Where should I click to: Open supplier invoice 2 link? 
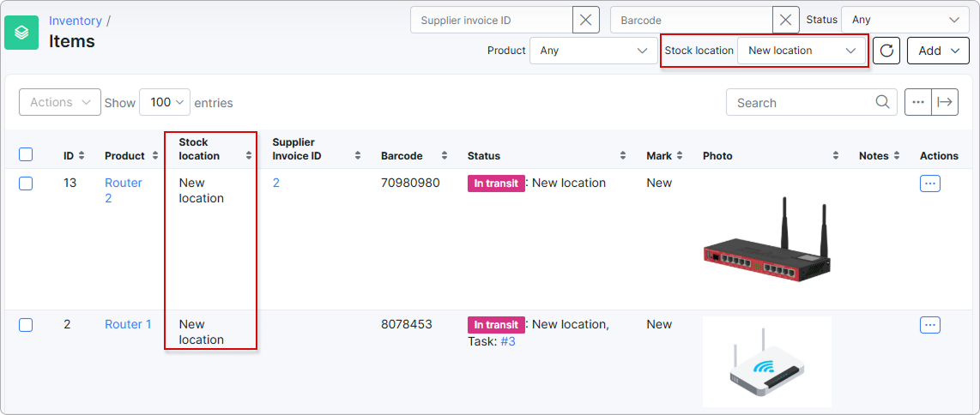276,183
